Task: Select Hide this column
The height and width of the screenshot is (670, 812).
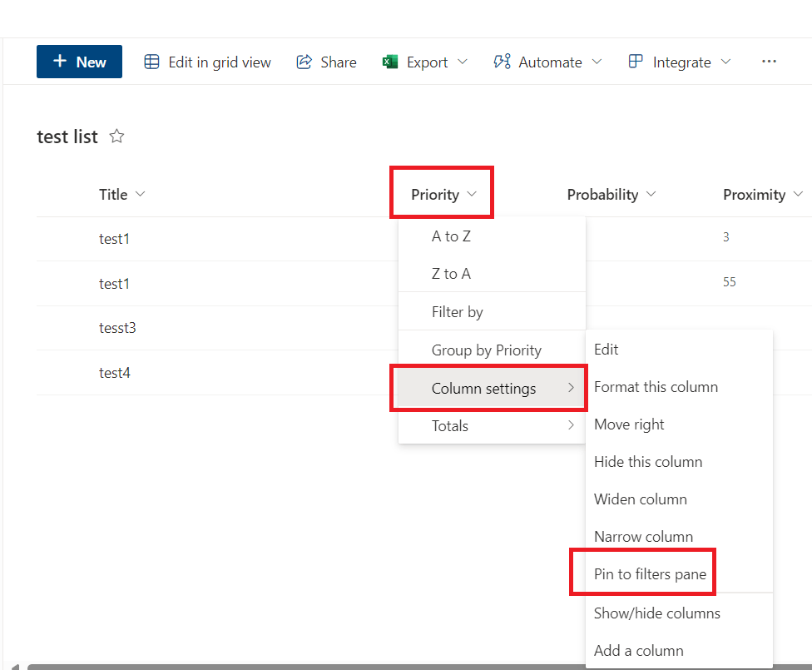Action: (648, 461)
